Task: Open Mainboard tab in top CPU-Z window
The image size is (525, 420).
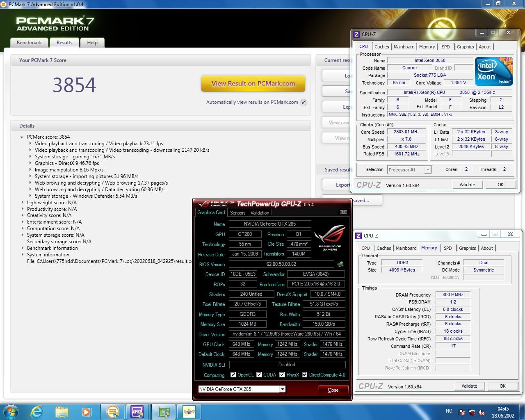Action: (x=404, y=47)
